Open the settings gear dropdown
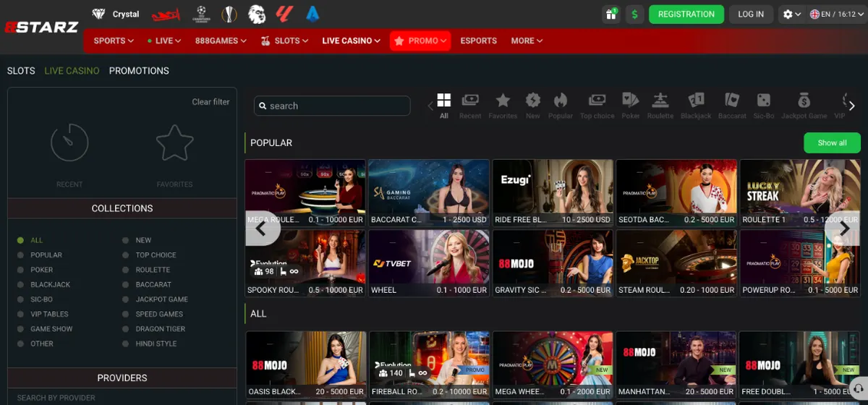The height and width of the screenshot is (405, 868). click(x=792, y=14)
